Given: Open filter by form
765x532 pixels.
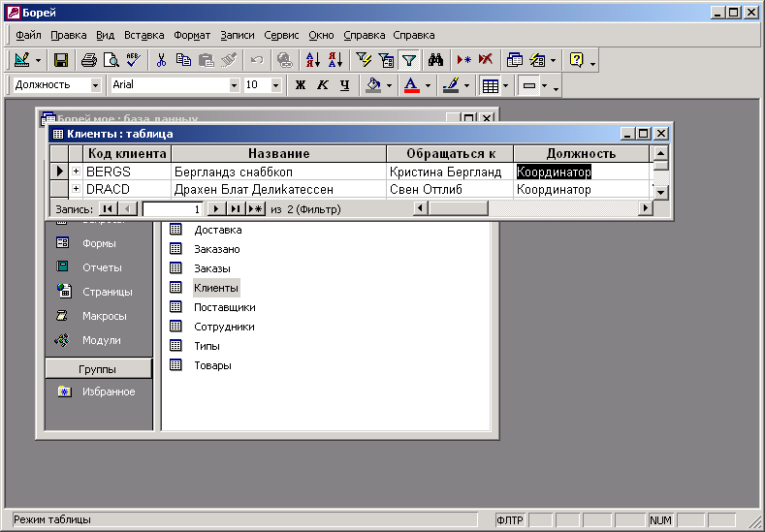Looking at the screenshot, I should pyautogui.click(x=387, y=60).
